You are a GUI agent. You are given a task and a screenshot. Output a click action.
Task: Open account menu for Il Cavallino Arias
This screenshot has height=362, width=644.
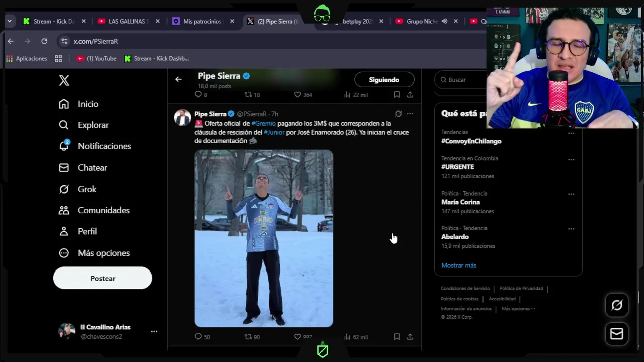point(108,331)
